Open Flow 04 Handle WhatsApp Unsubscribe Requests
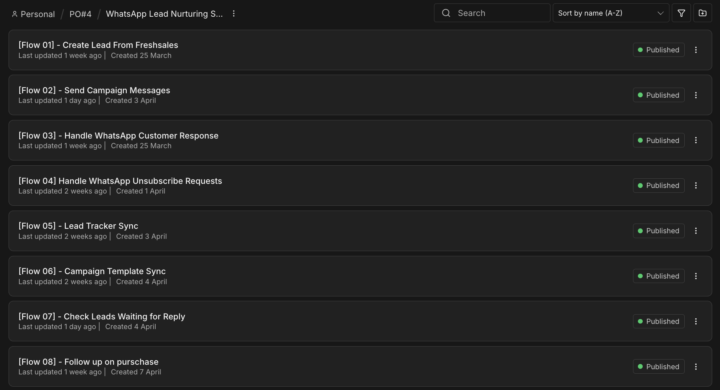 pyautogui.click(x=360, y=186)
